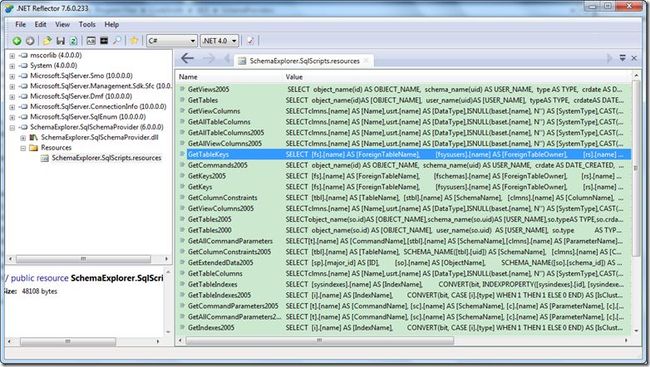The width and height of the screenshot is (650, 367).
Task: Click the check-for-updates icon after .NET 4.0
Action: point(250,41)
